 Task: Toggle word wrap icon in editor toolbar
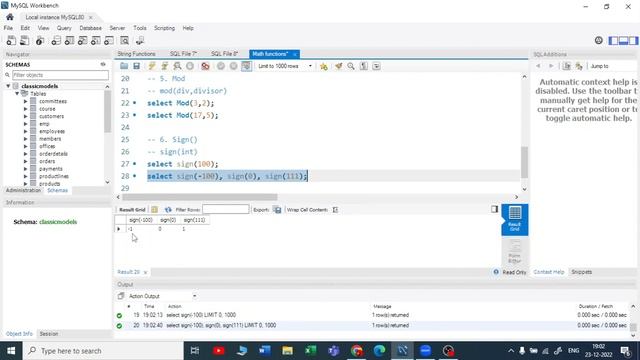(376, 66)
